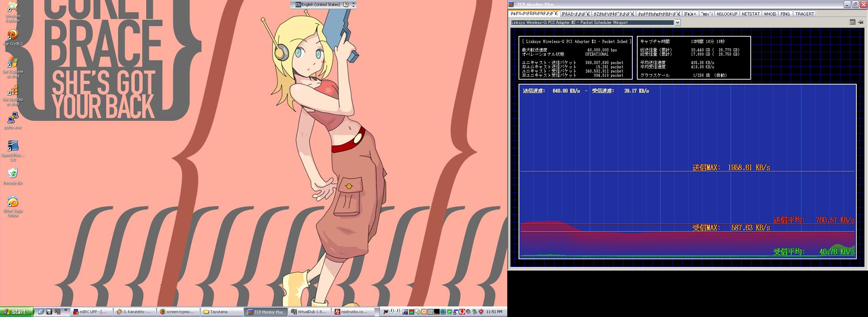868x317 pixels.
Task: Click the Safely Remove Hardware tray icon
Action: (475, 312)
